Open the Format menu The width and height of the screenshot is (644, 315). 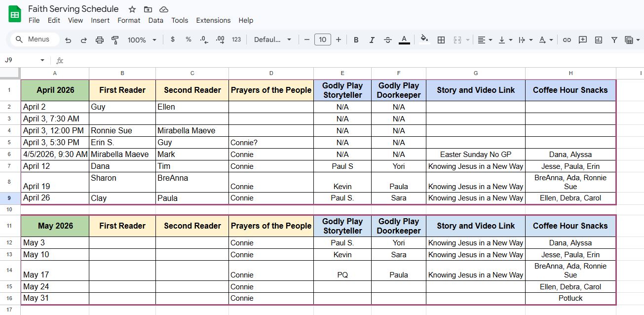tap(129, 20)
